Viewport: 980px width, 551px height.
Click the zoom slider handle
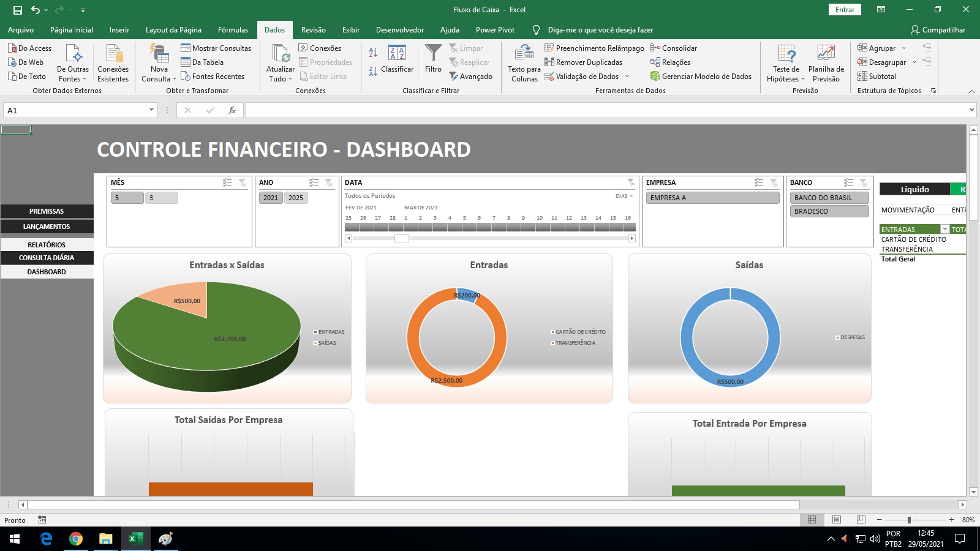[909, 520]
